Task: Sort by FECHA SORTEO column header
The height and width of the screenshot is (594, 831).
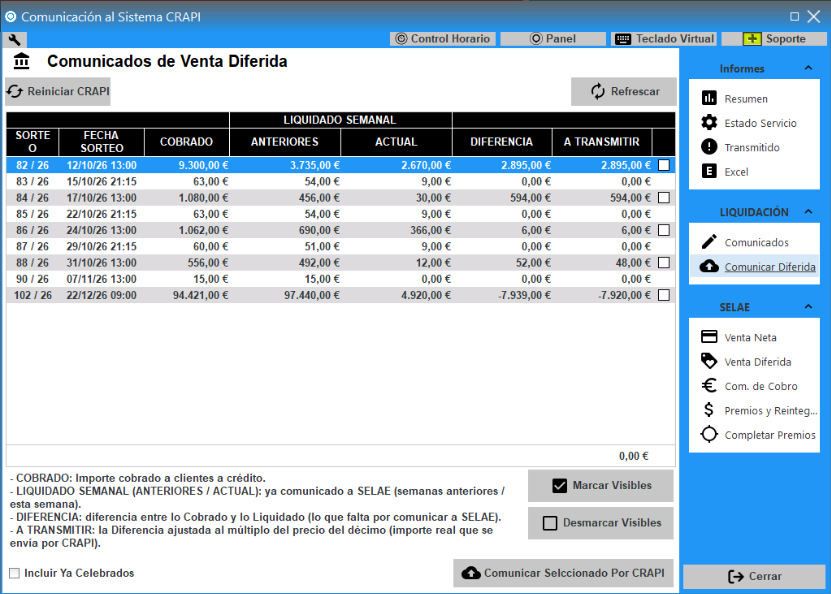Action: pos(101,141)
